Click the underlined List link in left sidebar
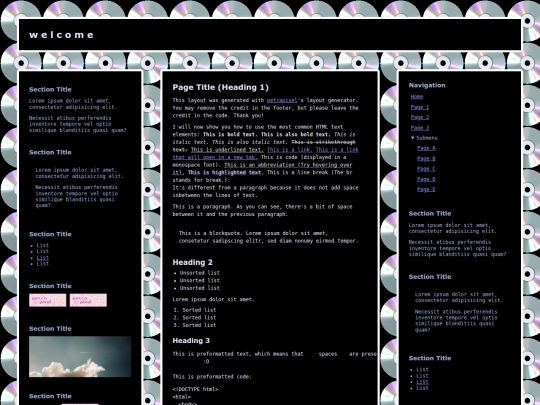The width and height of the screenshot is (540, 405). [43, 258]
